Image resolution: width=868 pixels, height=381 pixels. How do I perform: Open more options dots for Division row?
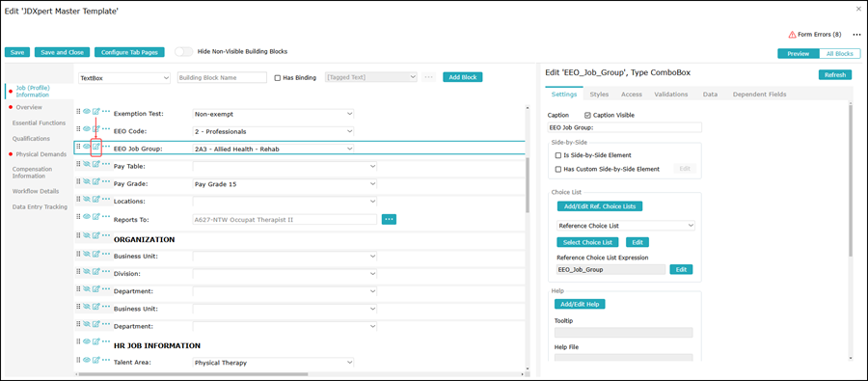pyautogui.click(x=106, y=271)
